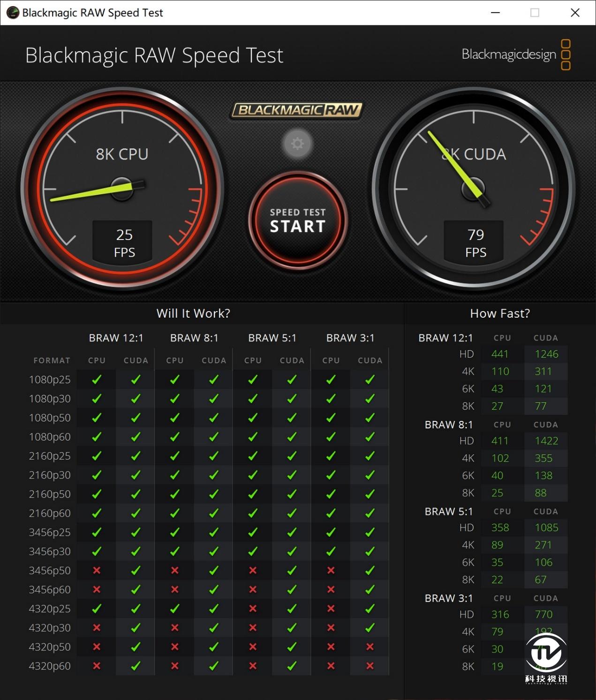Click the 1080p60 row label
The image size is (596, 700).
50,437
